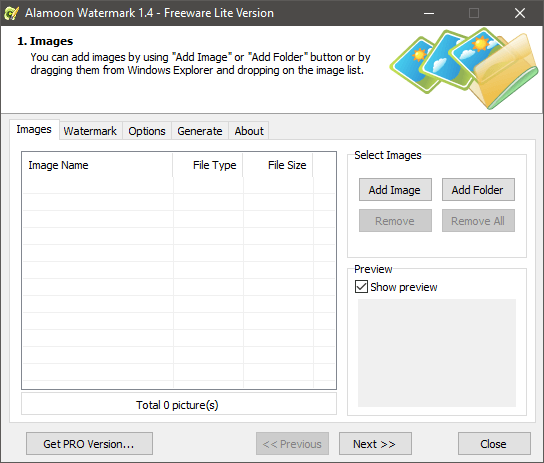Open the Options tab

[x=147, y=131]
